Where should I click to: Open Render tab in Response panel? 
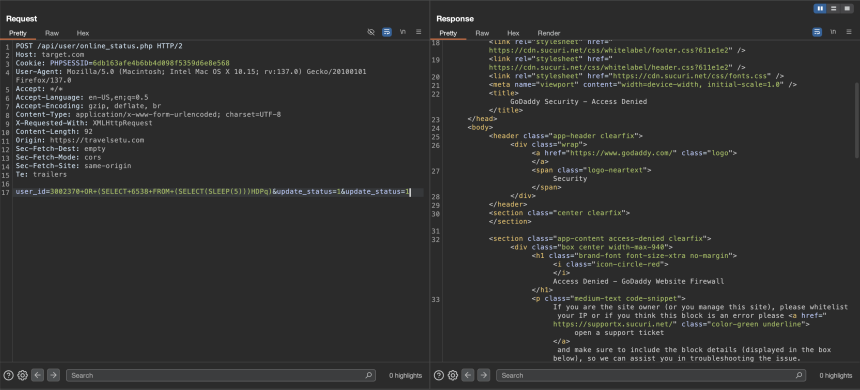[549, 33]
